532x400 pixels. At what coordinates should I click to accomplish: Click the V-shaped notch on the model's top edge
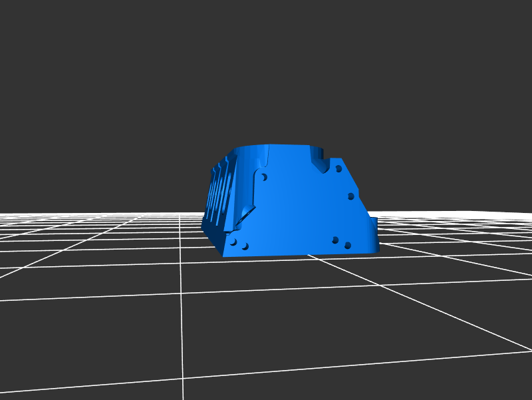point(321,165)
